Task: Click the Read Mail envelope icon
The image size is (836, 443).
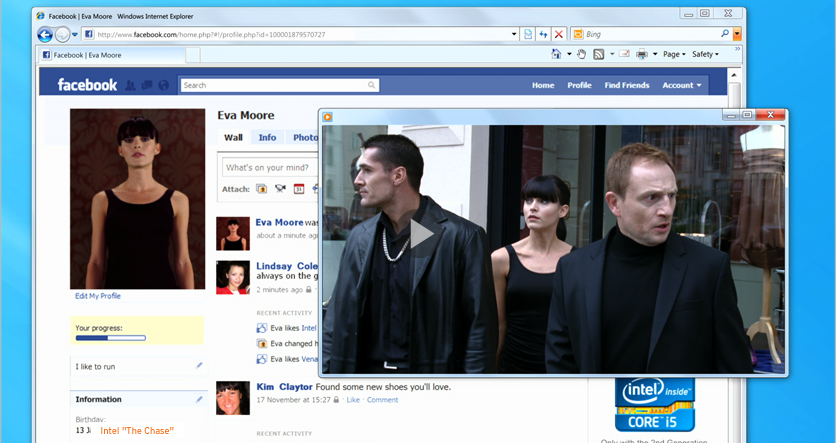Action: tap(624, 53)
